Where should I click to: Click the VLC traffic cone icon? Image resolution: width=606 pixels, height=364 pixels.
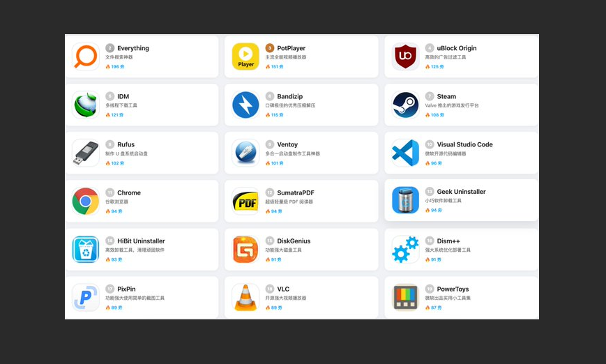click(x=245, y=298)
